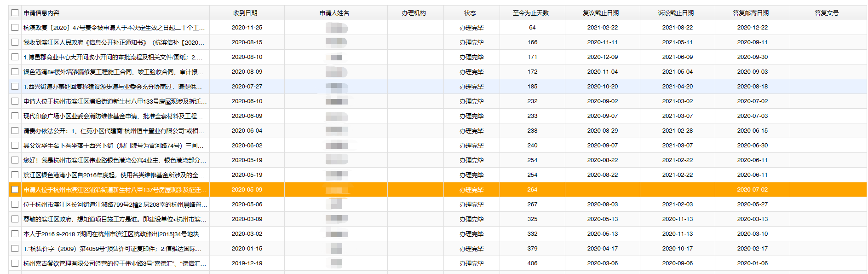
Task: Click the 办理机构 column header
Action: [414, 13]
